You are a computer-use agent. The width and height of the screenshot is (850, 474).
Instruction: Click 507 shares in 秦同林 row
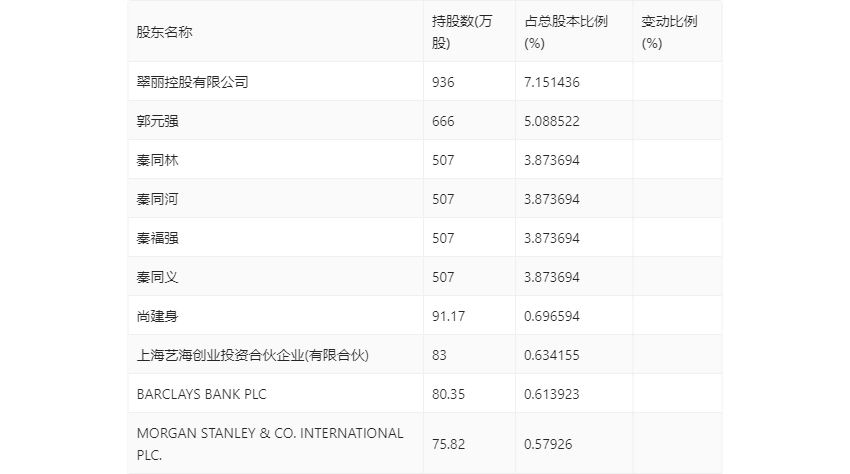[x=443, y=160]
